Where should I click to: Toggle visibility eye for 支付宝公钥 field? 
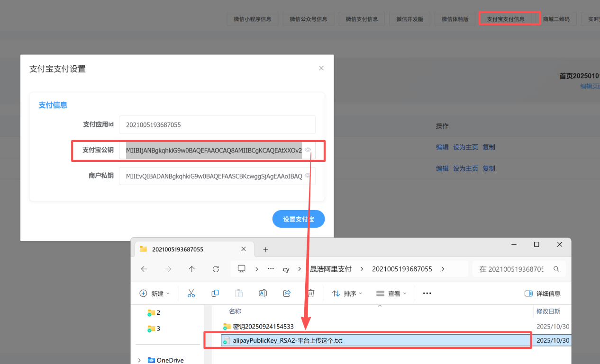[x=308, y=150]
